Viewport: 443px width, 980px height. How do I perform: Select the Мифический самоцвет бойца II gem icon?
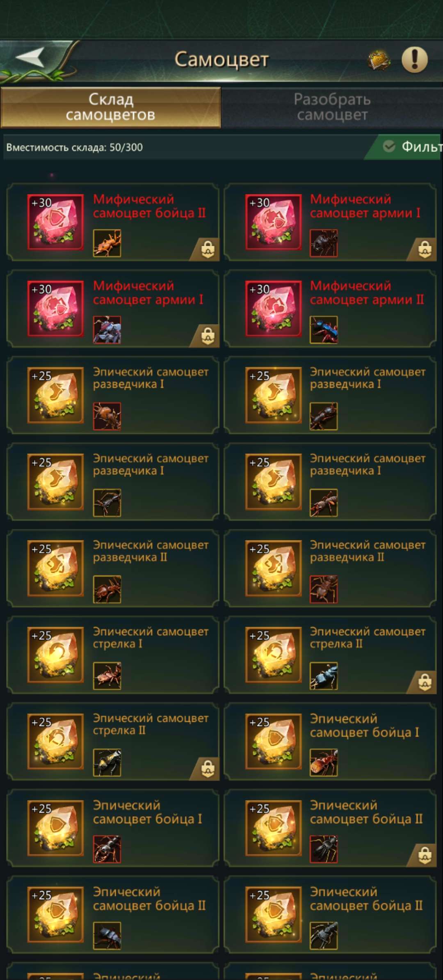point(55,222)
